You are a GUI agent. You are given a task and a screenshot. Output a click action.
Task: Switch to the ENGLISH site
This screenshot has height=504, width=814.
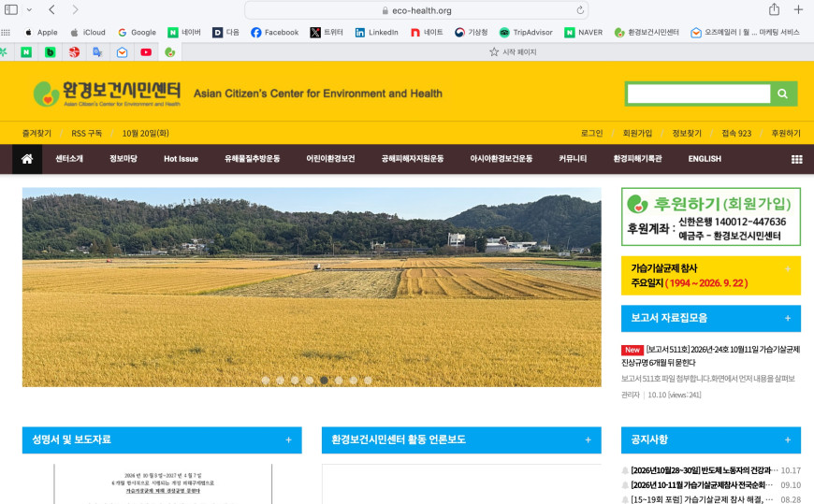click(705, 159)
